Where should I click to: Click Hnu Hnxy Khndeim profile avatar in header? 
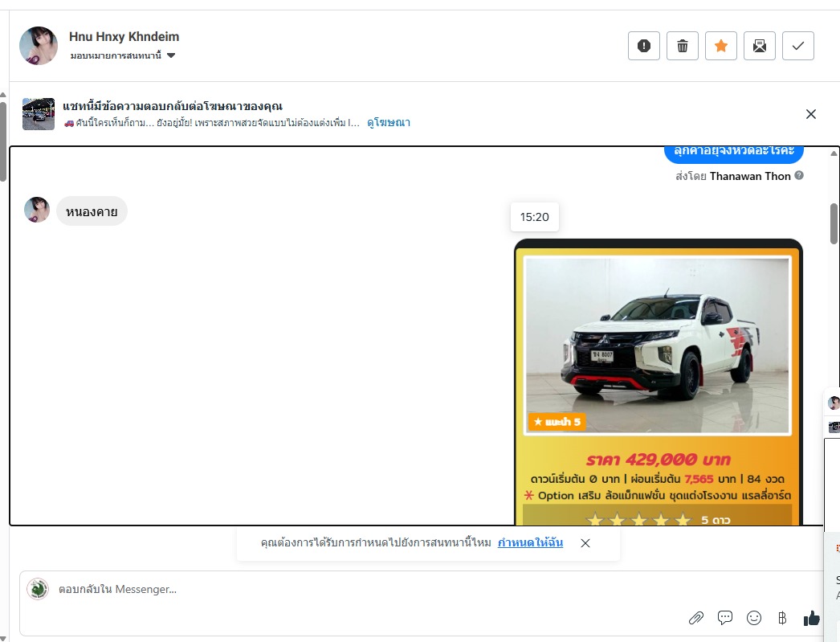pyautogui.click(x=39, y=46)
